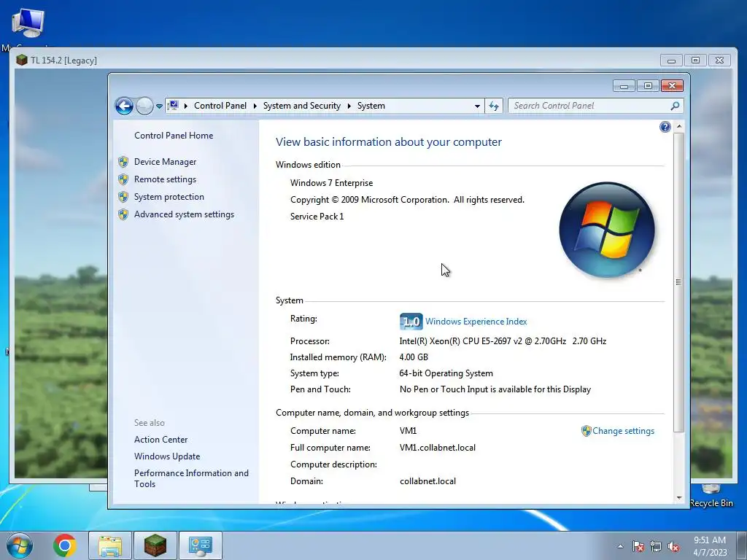Click the shield icon beside System protection

click(x=123, y=197)
